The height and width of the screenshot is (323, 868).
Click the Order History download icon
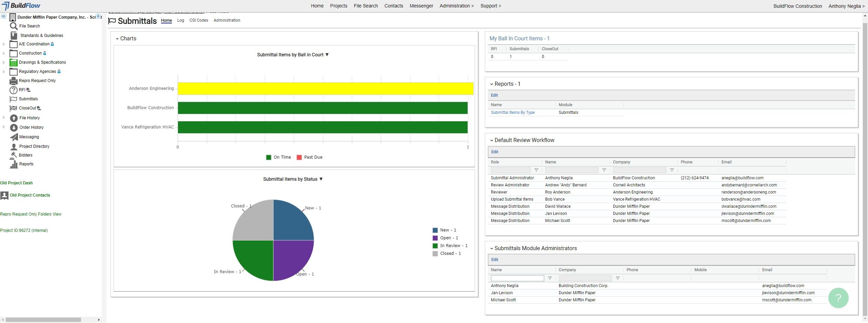(x=14, y=128)
